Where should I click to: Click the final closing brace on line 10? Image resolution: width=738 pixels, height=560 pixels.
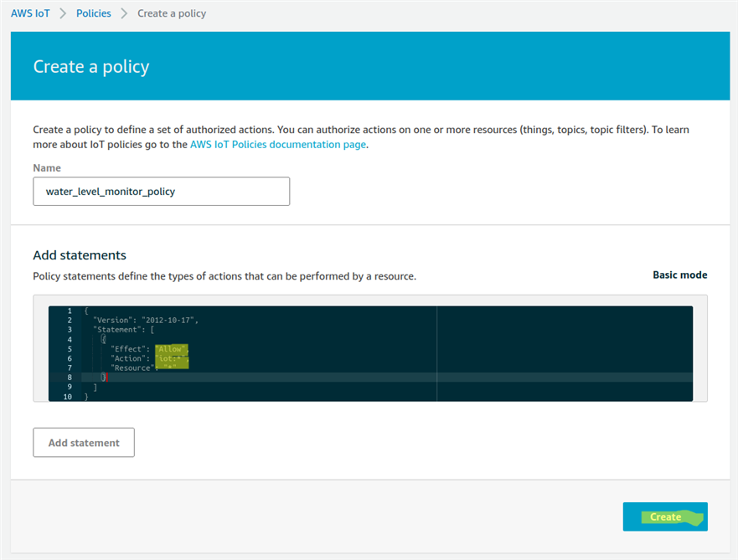click(86, 397)
